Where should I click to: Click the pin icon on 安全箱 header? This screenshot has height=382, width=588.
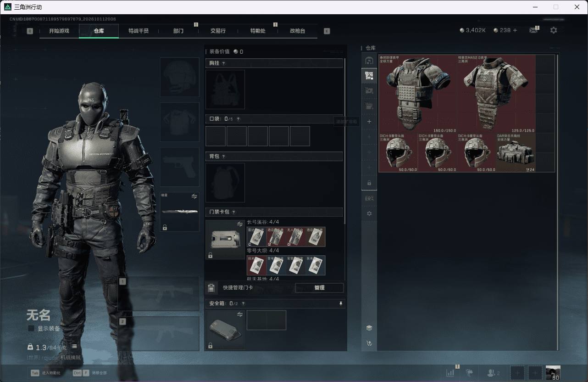(x=340, y=303)
